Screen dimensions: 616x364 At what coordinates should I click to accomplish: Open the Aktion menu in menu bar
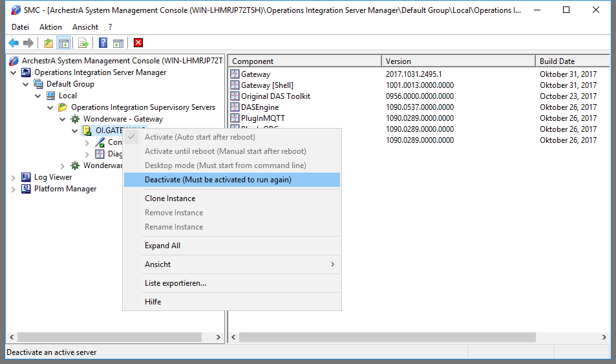50,27
